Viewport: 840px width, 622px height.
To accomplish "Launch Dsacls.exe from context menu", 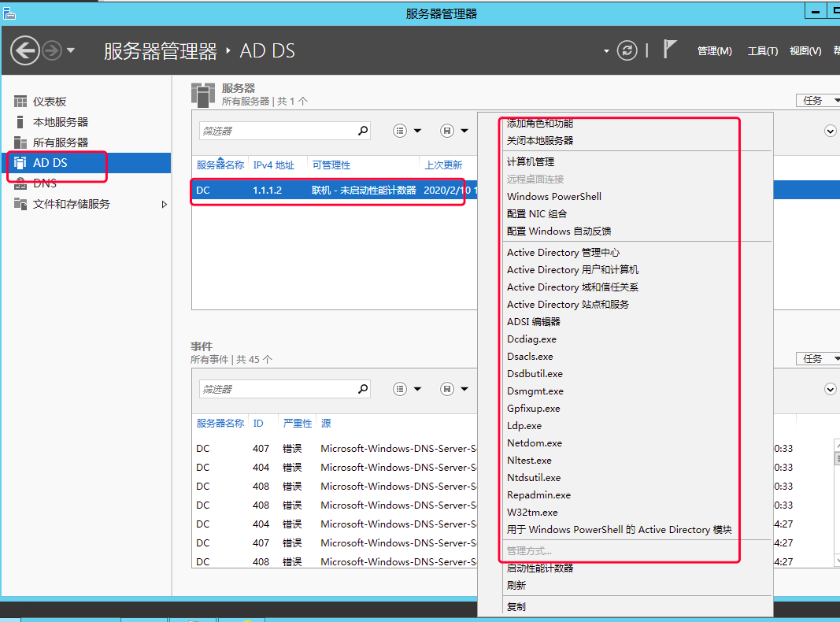I will tap(530, 356).
